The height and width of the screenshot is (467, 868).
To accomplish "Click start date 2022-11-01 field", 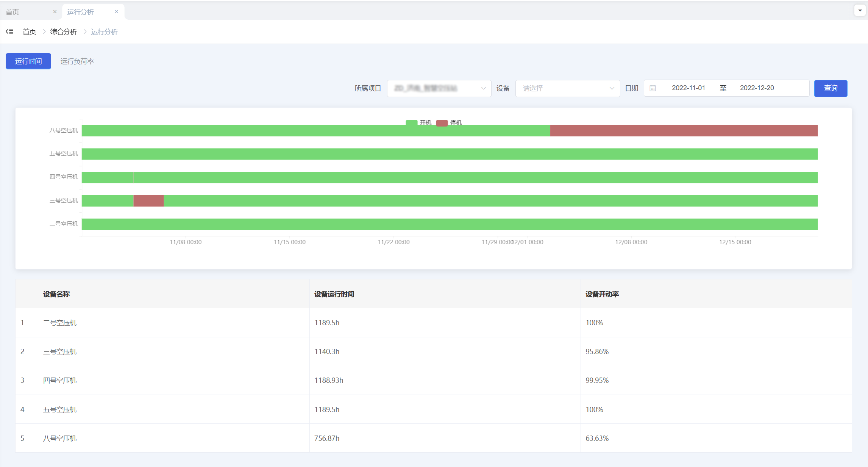I will tap(688, 88).
